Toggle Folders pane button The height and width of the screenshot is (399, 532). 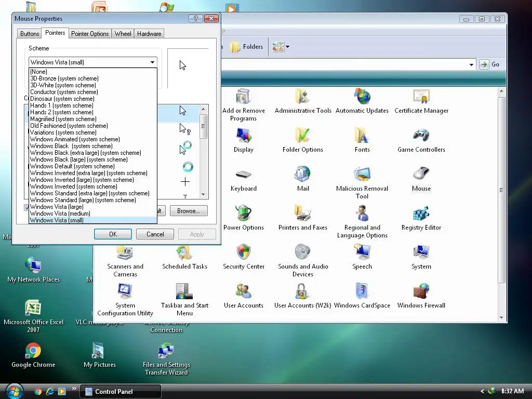pos(247,47)
